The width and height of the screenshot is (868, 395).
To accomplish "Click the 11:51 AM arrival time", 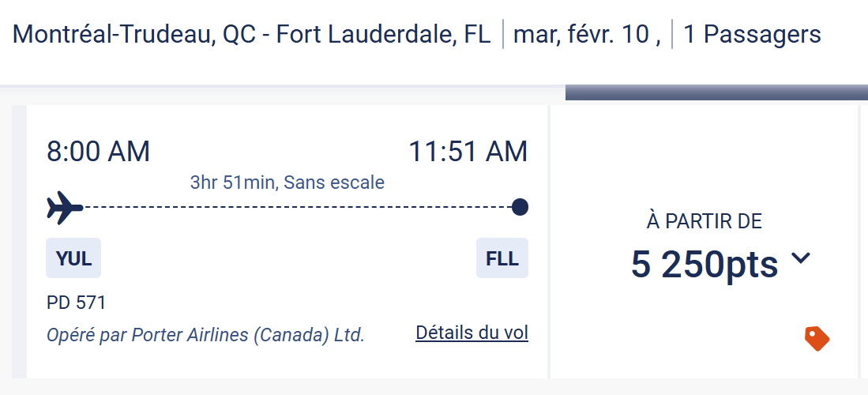I will tap(468, 152).
